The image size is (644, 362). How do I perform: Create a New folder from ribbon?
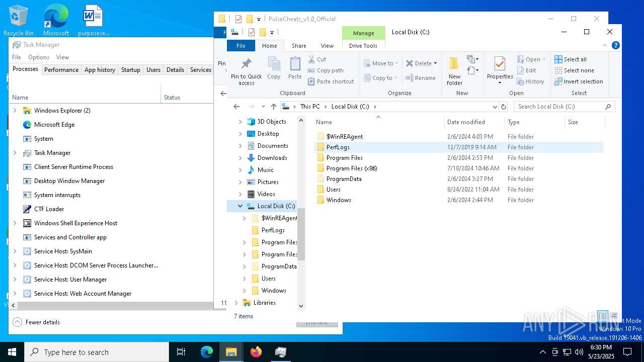[454, 70]
